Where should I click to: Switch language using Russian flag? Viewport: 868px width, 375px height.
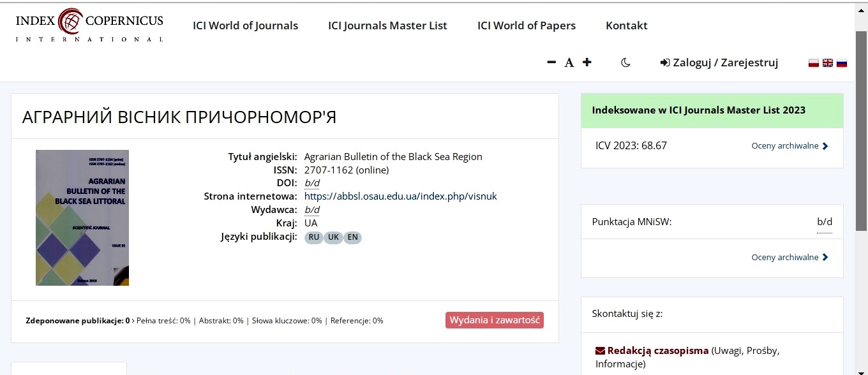coord(842,63)
